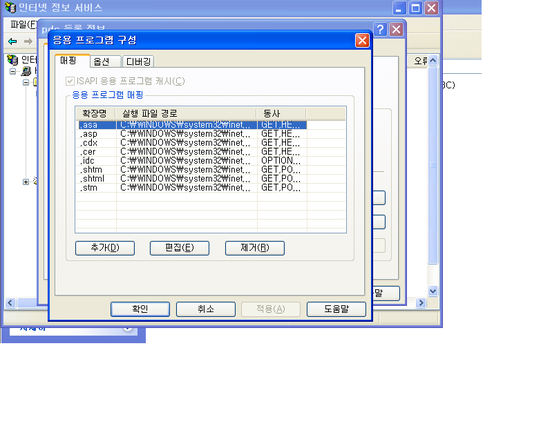This screenshot has height=424, width=550.
Task: Click the 제거(R) button
Action: [255, 248]
